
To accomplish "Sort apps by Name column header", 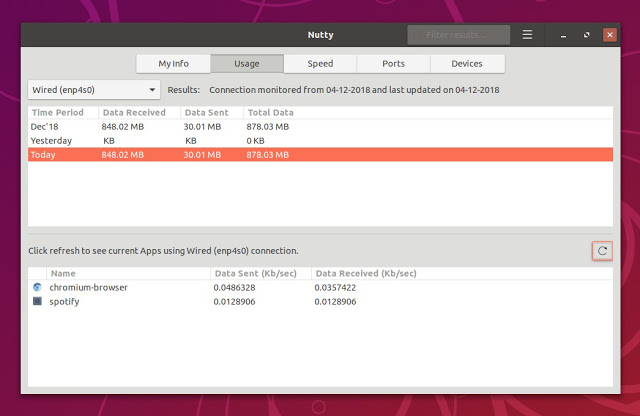I will (129, 274).
